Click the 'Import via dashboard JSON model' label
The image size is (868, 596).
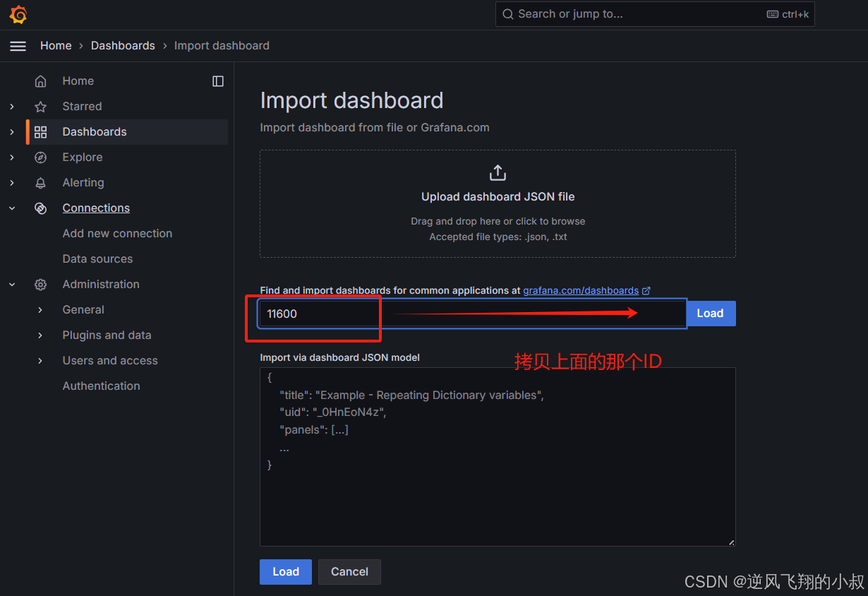click(339, 358)
